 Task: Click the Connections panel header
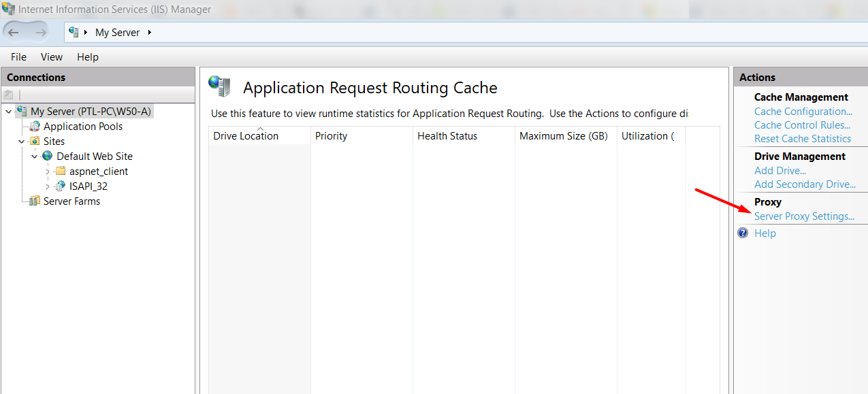(98, 77)
